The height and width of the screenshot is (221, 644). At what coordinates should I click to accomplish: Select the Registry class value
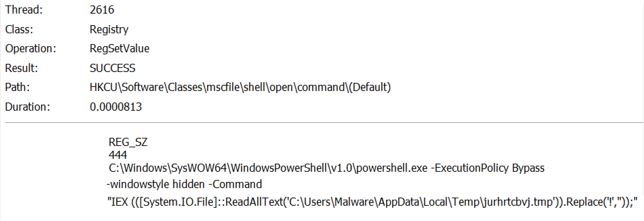coord(109,30)
